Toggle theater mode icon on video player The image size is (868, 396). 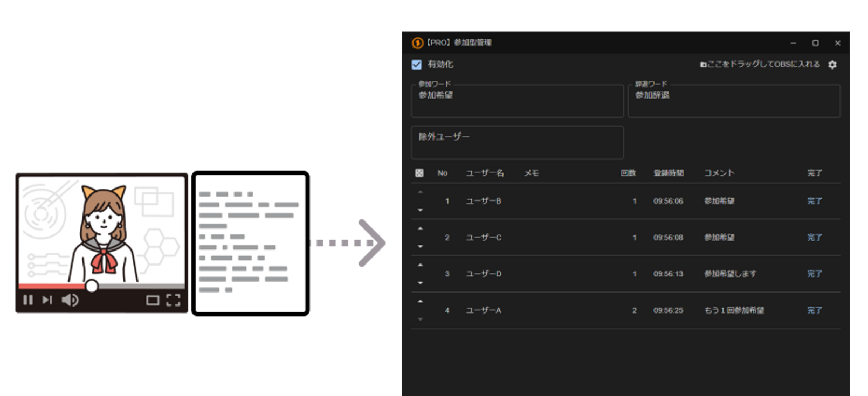click(x=153, y=300)
